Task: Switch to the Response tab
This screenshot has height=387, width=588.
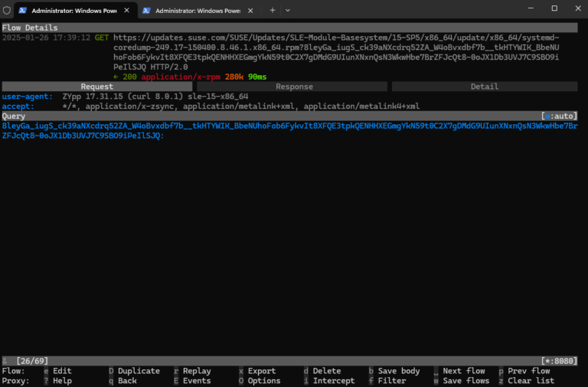Action: point(292,87)
